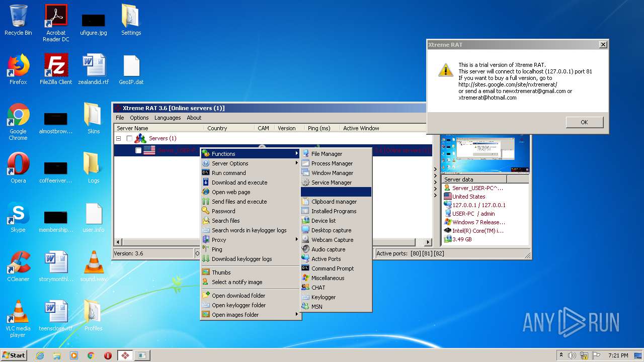Collapse the Servers (1) tree node
The image size is (644, 362).
pos(119,138)
